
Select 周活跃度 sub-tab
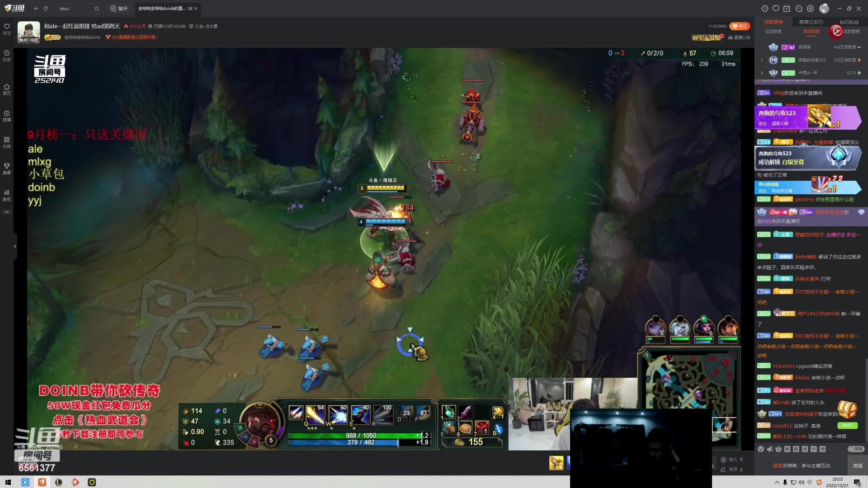(x=811, y=32)
